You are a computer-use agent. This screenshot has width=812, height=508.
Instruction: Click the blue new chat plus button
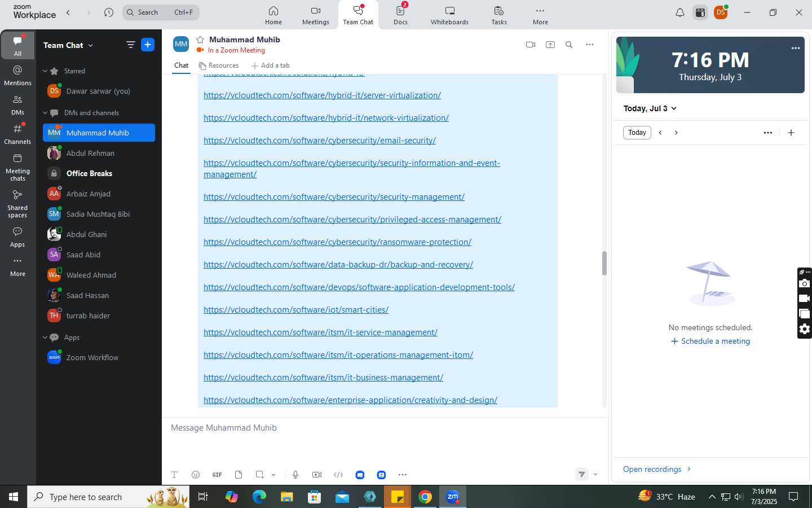click(148, 45)
